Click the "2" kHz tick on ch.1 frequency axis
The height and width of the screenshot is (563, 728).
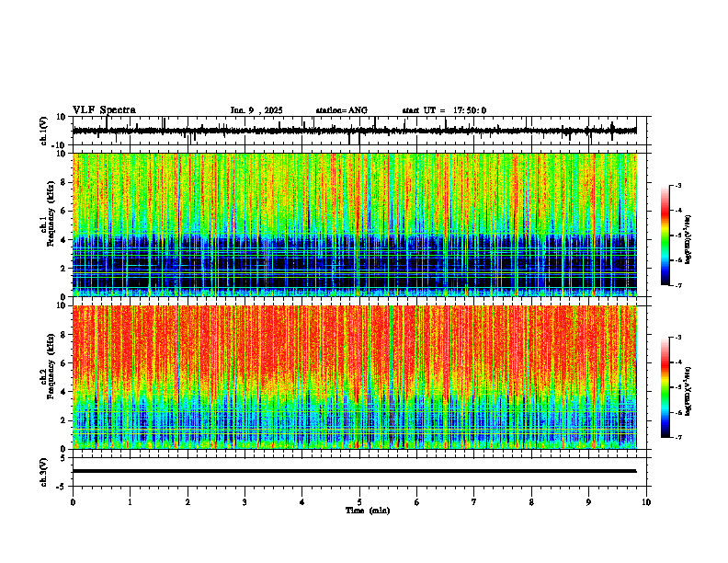(64, 269)
